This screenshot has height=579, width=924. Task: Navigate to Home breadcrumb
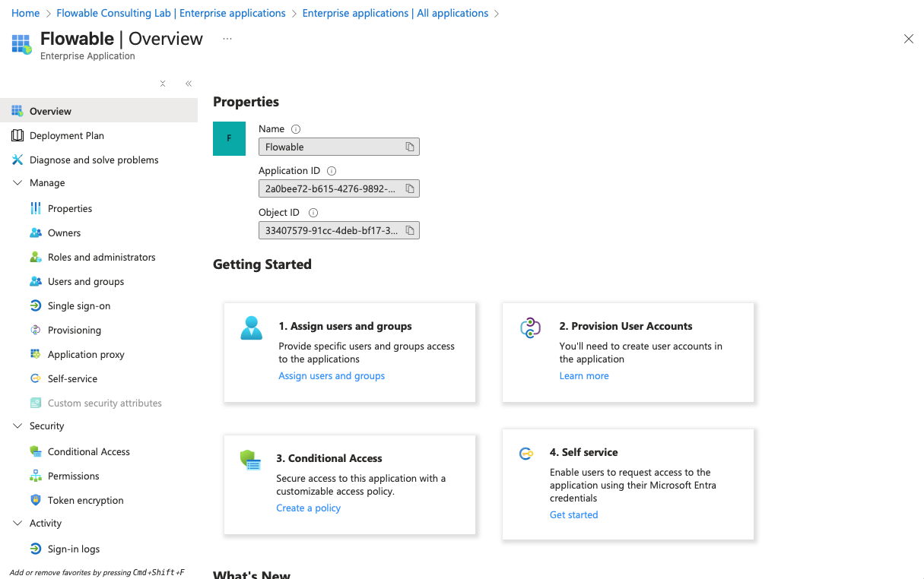click(x=25, y=13)
